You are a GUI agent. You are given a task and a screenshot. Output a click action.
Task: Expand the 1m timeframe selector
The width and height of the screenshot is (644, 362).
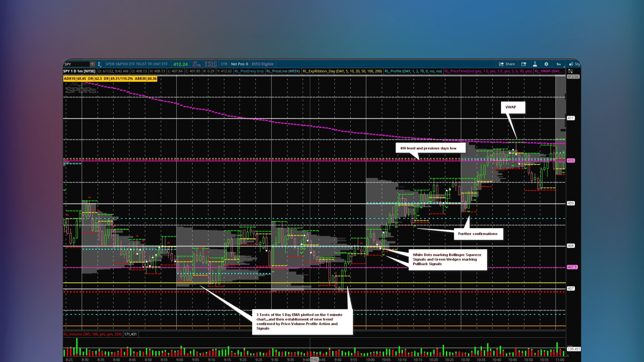coord(559,64)
